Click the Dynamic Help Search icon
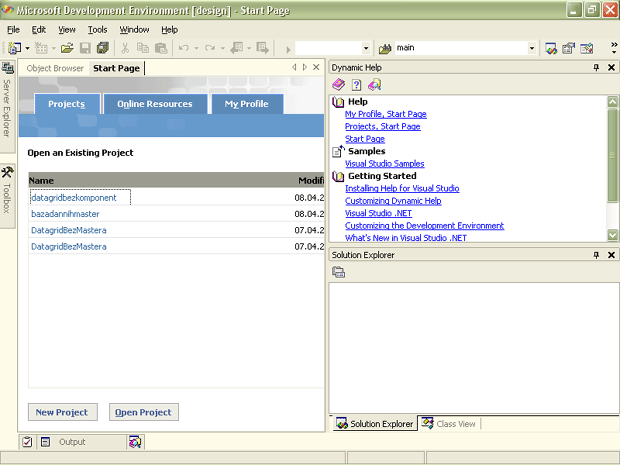Image resolution: width=620 pixels, height=465 pixels. coord(374,85)
